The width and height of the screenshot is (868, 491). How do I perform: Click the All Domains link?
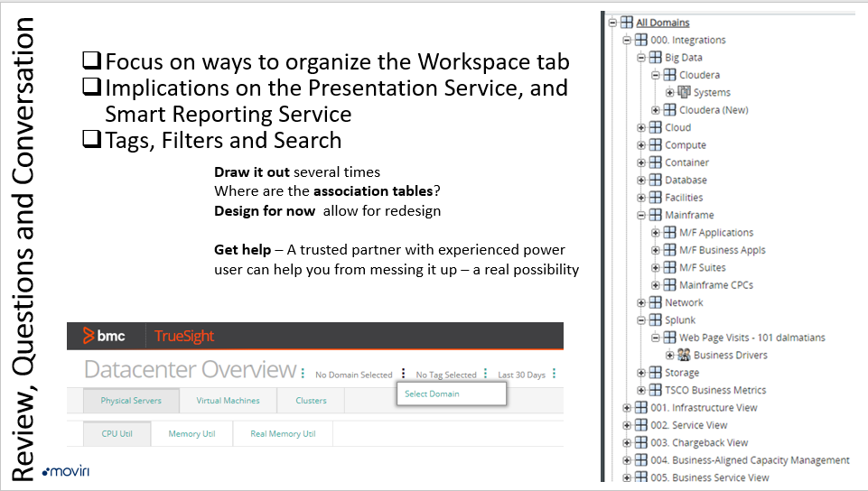[x=662, y=23]
